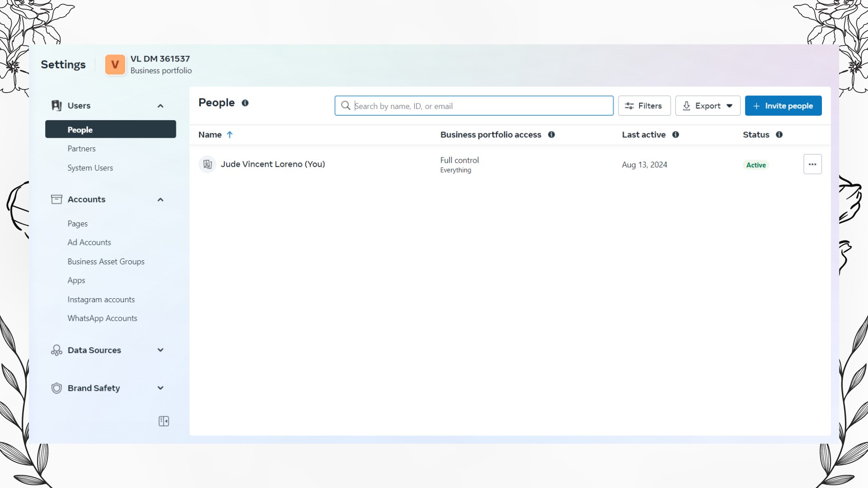868x488 pixels.
Task: Open Instagram accounts settings
Action: click(x=101, y=300)
